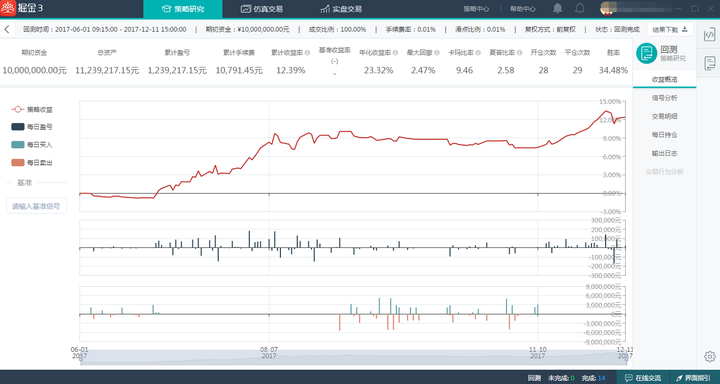Open the code view icon in right sidebar
720x384 pixels.
tap(709, 34)
